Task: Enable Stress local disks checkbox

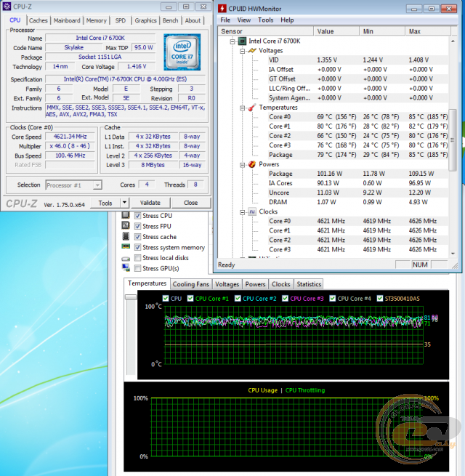Action: tap(137, 258)
